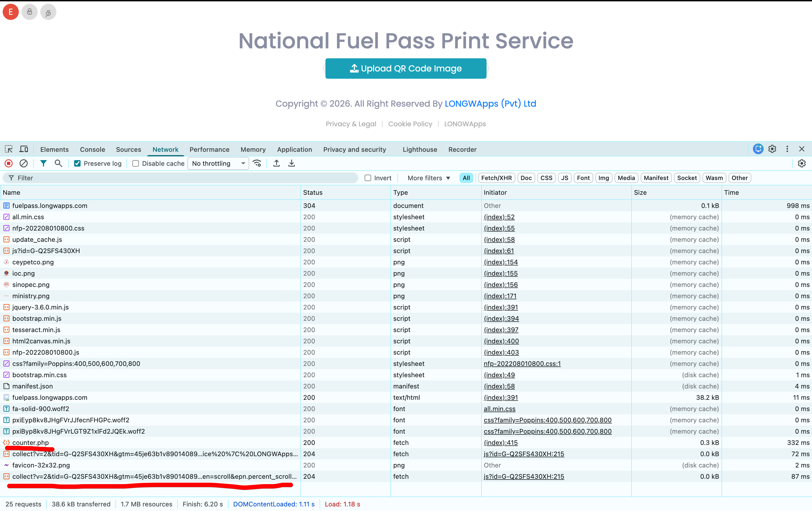Open the Privacy & Legal link
This screenshot has height=511, width=812.
(351, 124)
